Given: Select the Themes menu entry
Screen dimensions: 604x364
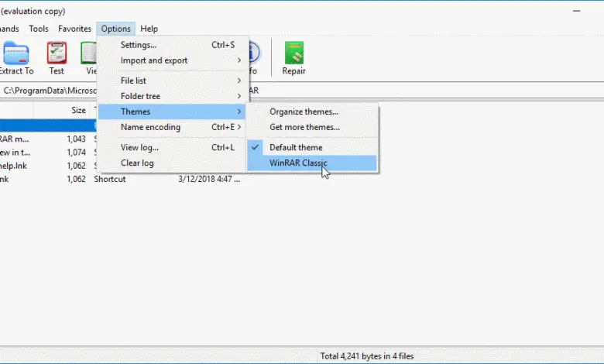Looking at the screenshot, I should [x=171, y=112].
